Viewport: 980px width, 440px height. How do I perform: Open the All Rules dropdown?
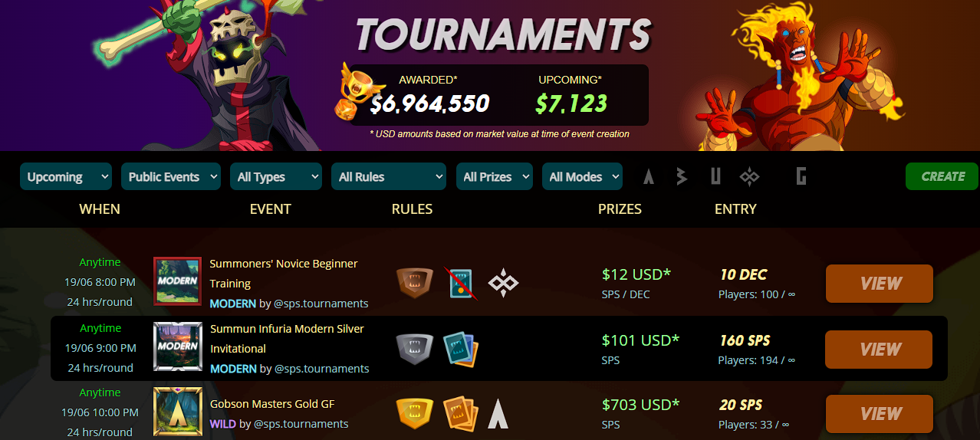pos(389,176)
